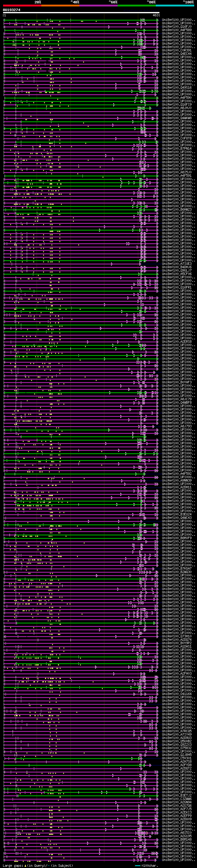Select the UniRef100_A2H7S8 label
This screenshot has width=197, height=868.
176,761
